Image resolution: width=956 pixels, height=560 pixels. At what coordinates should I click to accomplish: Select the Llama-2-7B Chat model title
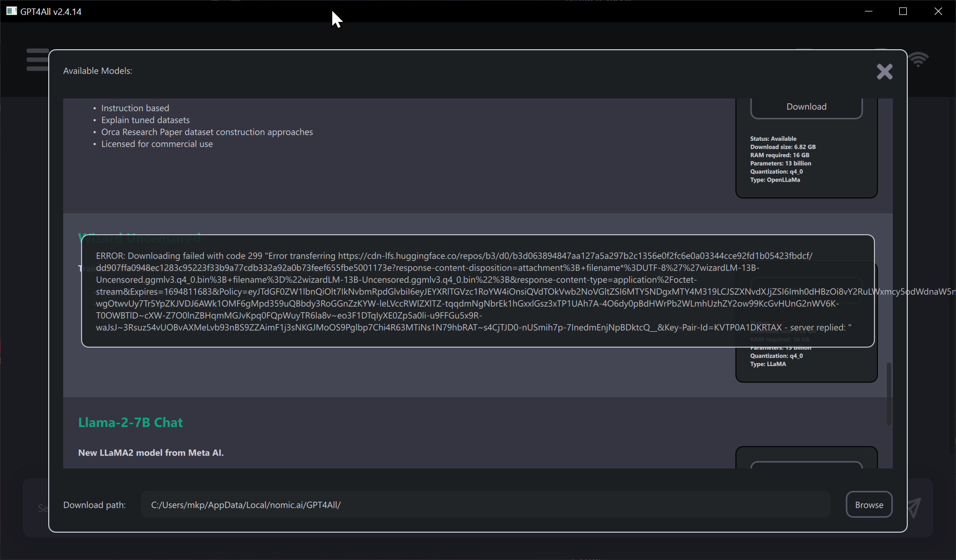click(130, 423)
